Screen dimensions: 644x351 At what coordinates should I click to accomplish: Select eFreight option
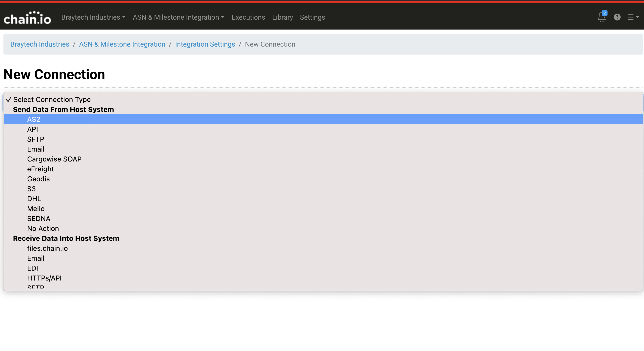pyautogui.click(x=323, y=169)
